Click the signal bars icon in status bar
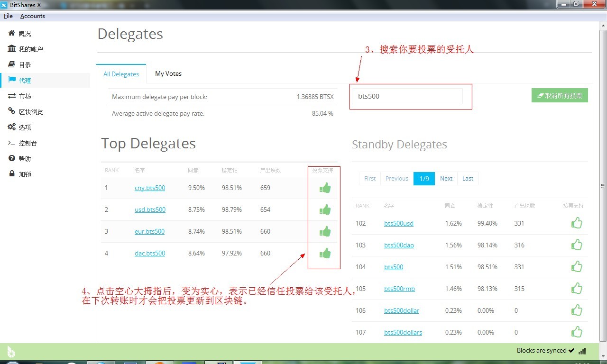The width and height of the screenshot is (607, 364). [x=582, y=351]
